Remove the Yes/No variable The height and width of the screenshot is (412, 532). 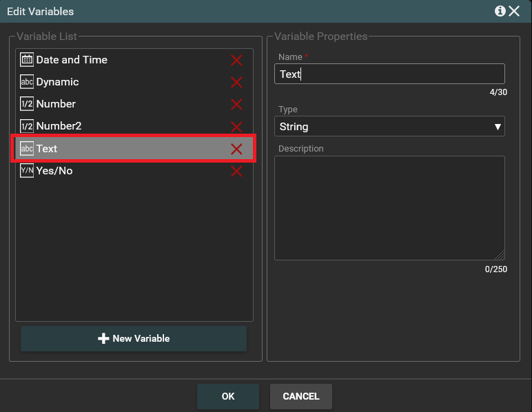click(x=236, y=171)
